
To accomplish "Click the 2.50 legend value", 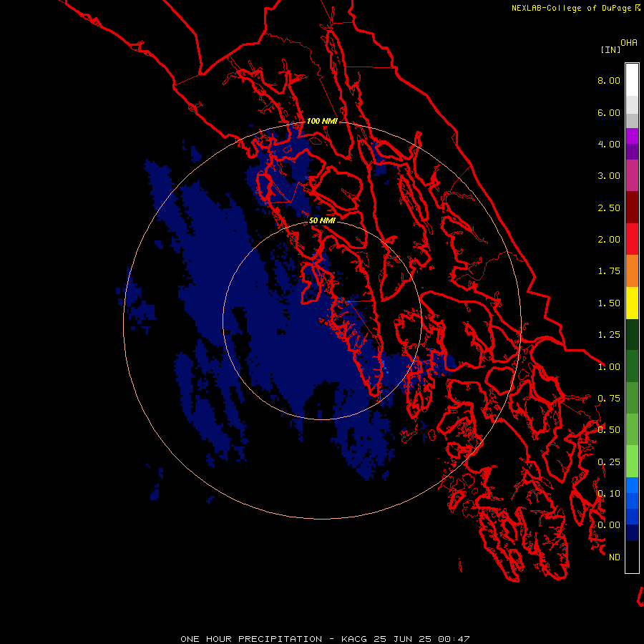I will pos(609,208).
